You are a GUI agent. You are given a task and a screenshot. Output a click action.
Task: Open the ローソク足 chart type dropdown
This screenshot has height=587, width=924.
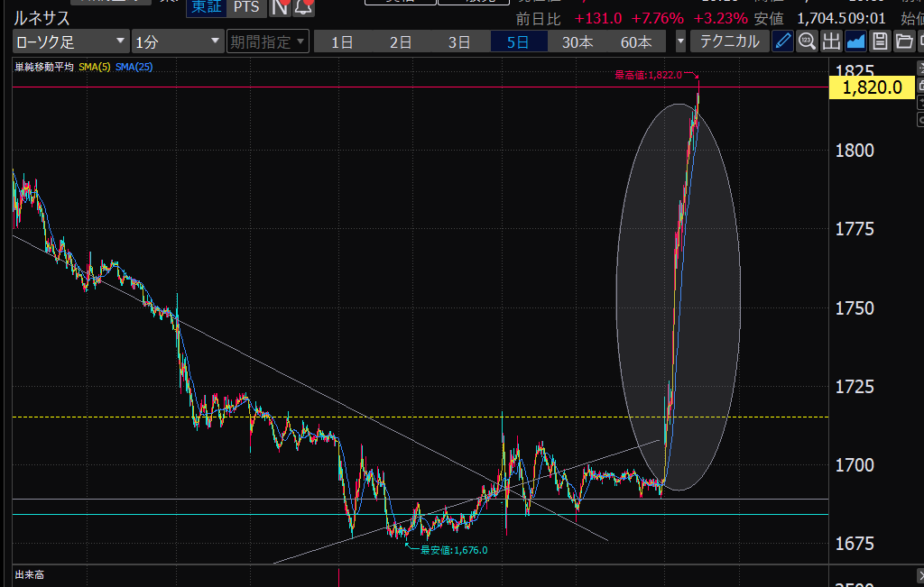[x=70, y=41]
